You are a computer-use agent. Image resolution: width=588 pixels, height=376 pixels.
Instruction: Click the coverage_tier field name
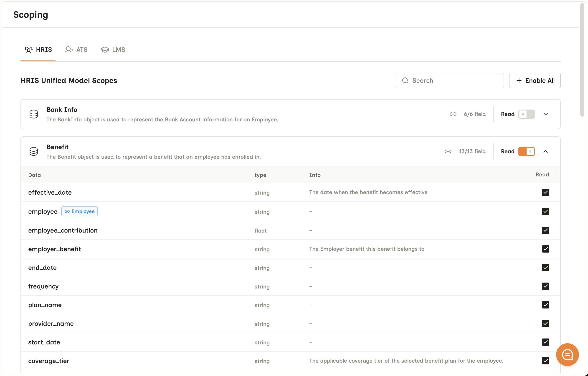pyautogui.click(x=49, y=361)
